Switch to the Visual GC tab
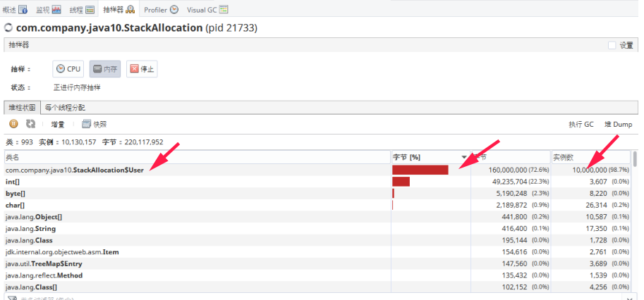The width and height of the screenshot is (644, 300). [x=207, y=10]
